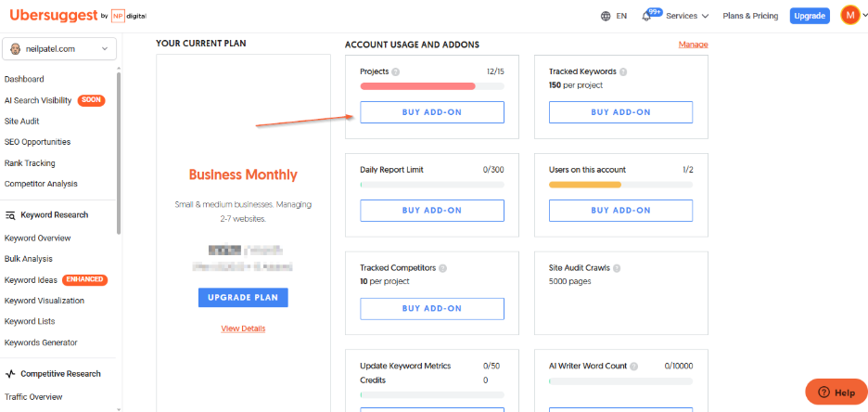868x412 pixels.
Task: Open Bulk Analysis
Action: point(29,259)
